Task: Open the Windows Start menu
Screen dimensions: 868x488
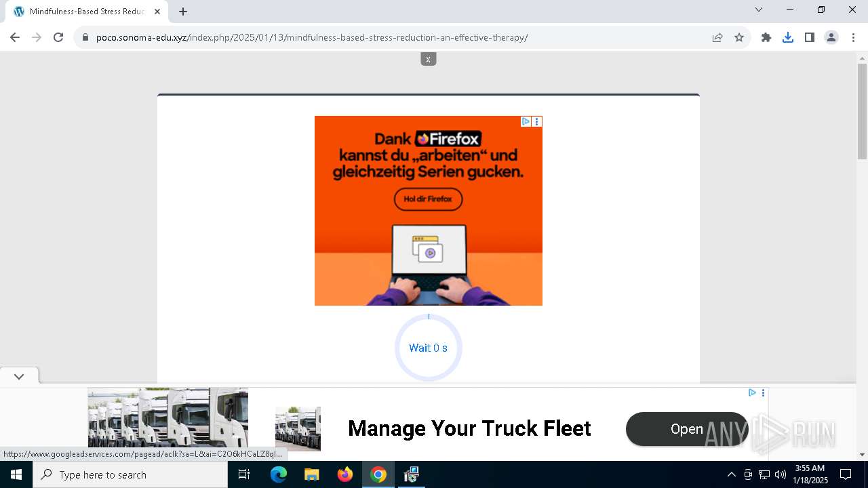Action: tap(16, 474)
